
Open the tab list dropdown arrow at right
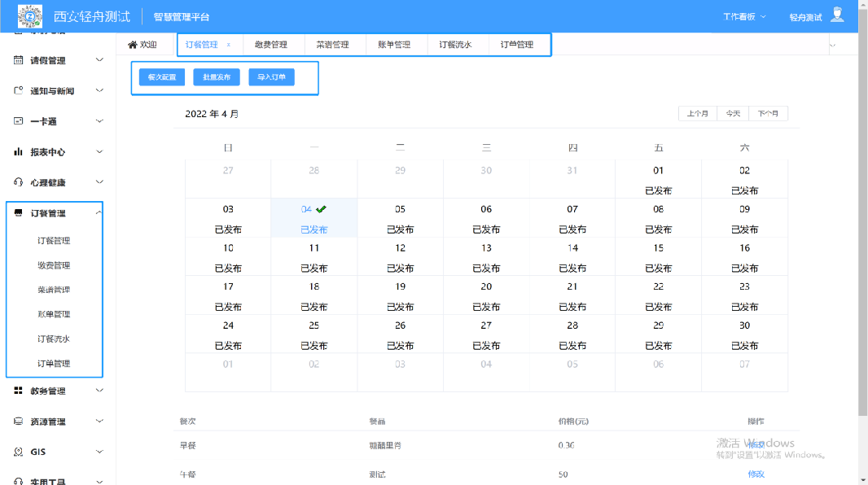coord(832,45)
